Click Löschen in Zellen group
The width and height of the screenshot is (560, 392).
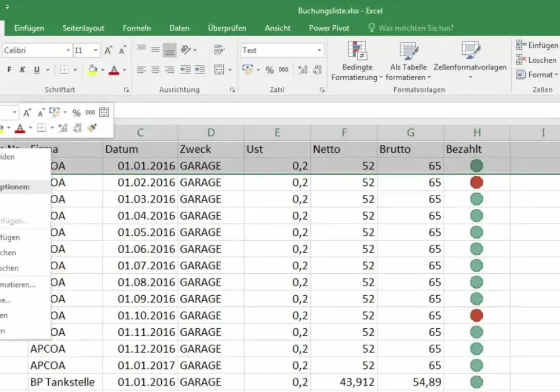coord(536,60)
